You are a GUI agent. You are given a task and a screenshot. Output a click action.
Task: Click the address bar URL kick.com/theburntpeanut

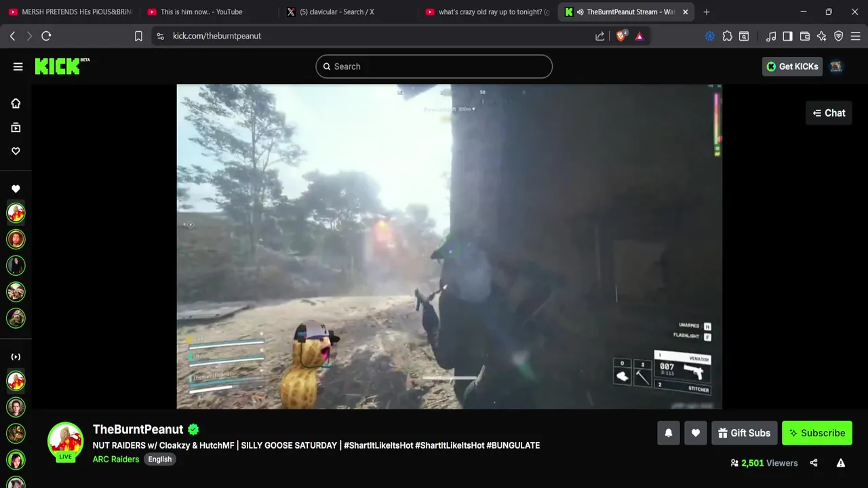(217, 37)
